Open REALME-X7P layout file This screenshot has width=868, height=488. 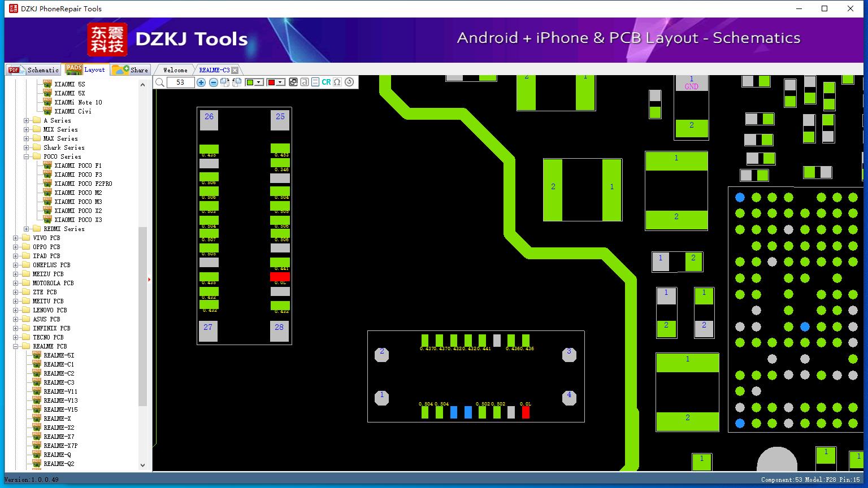tap(60, 446)
